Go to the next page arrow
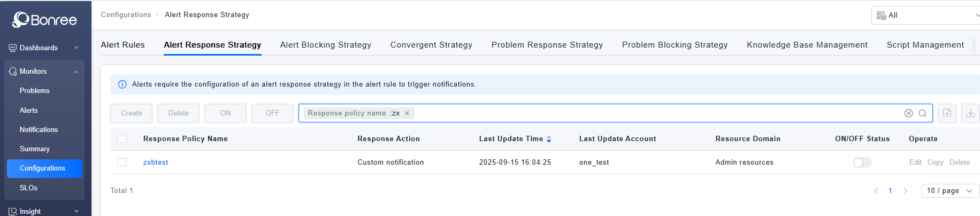Screen dimensions: 980x216 905,191
